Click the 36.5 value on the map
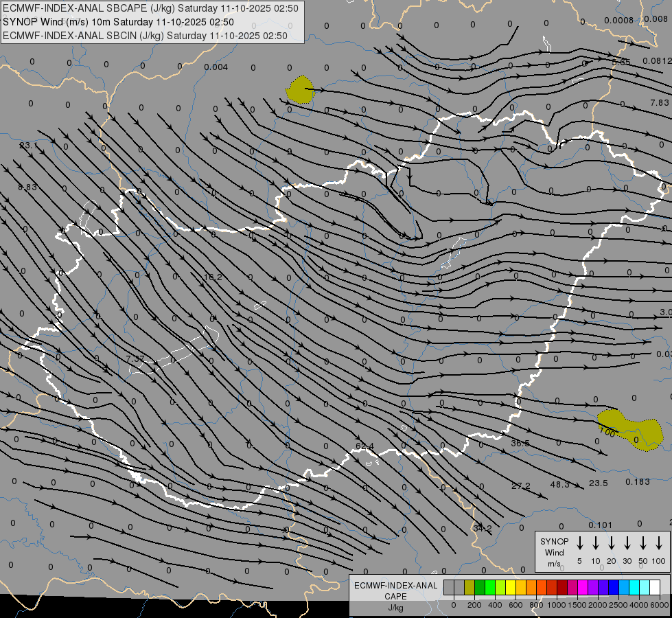Viewport: 672px width, 618px height. click(x=520, y=443)
